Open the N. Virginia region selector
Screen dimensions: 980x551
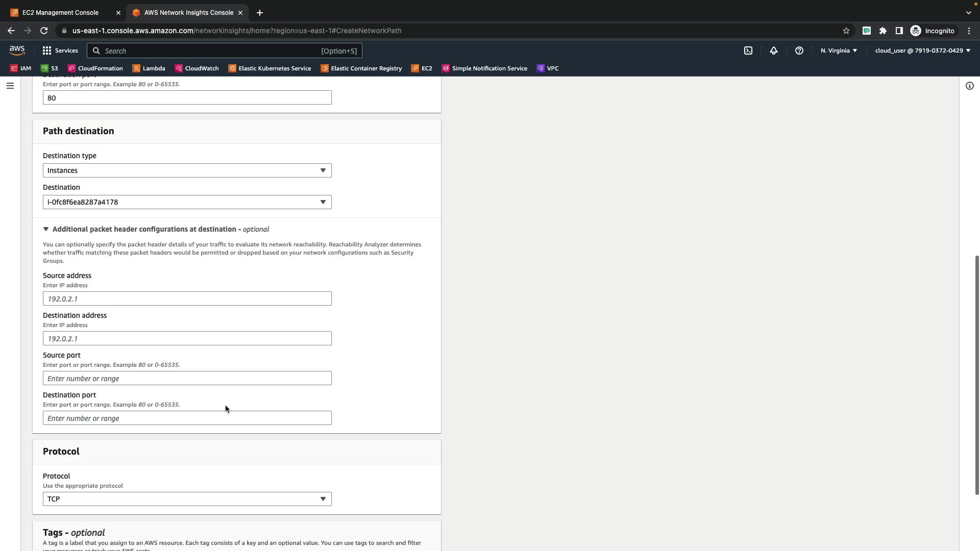tap(839, 51)
